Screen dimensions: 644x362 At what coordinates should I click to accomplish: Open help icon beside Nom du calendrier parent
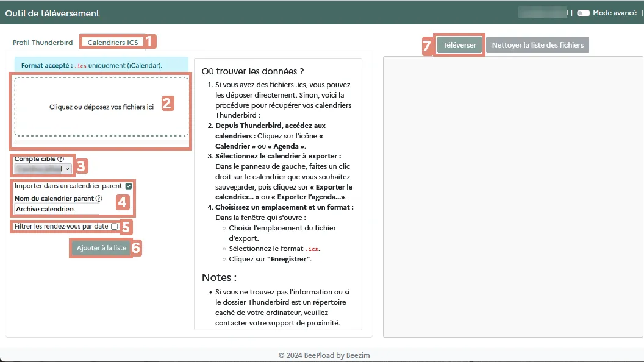(99, 198)
